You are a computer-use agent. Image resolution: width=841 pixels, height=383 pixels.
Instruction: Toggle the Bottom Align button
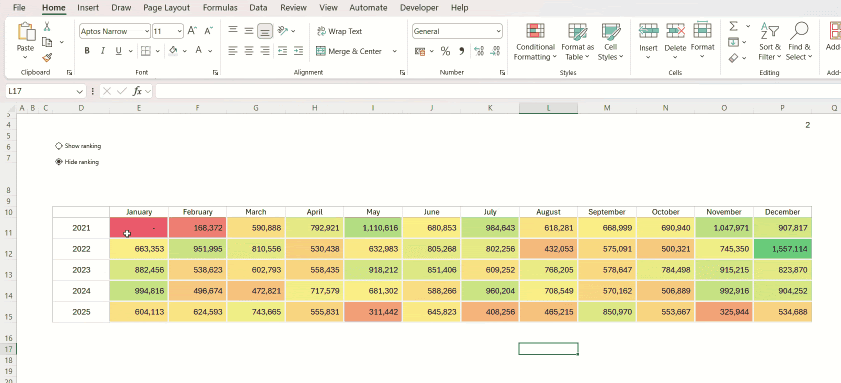[x=265, y=31]
